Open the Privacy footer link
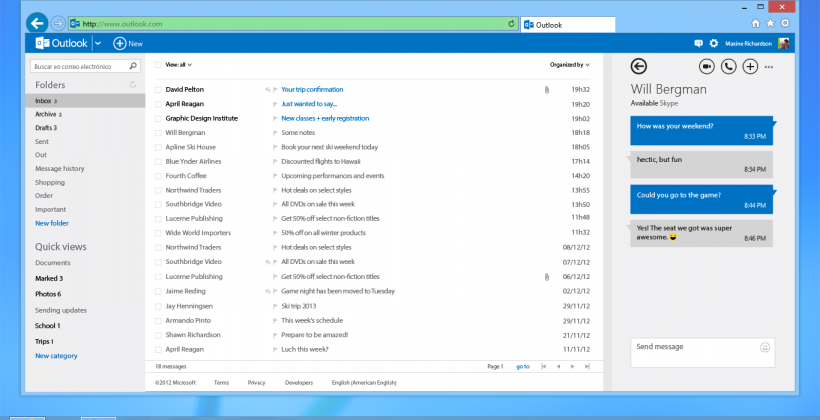 coord(256,383)
